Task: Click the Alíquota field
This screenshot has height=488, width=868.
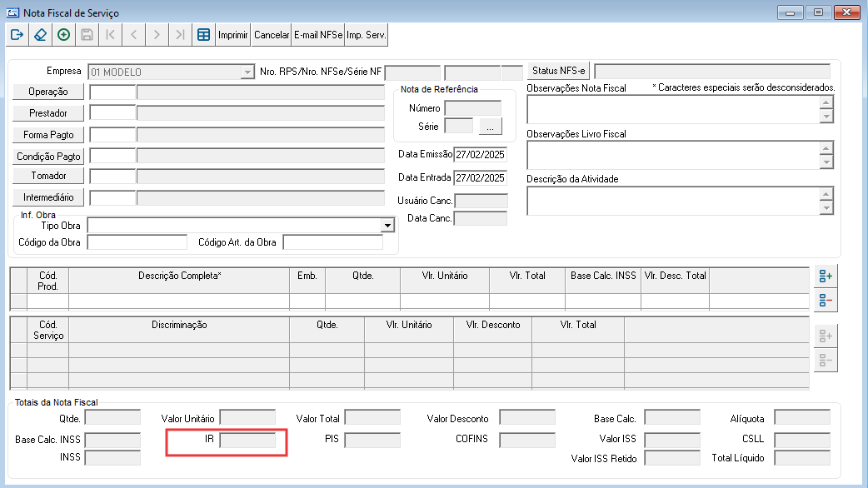Action: [802, 417]
